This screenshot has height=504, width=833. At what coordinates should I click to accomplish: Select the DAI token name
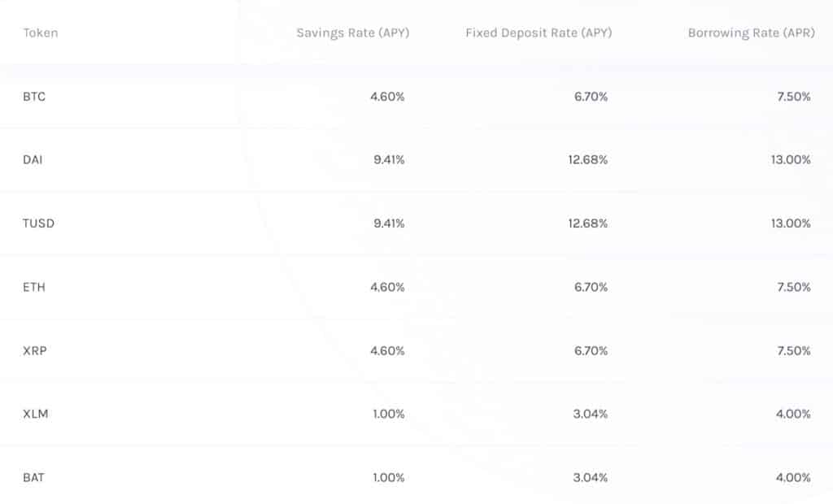coord(33,160)
